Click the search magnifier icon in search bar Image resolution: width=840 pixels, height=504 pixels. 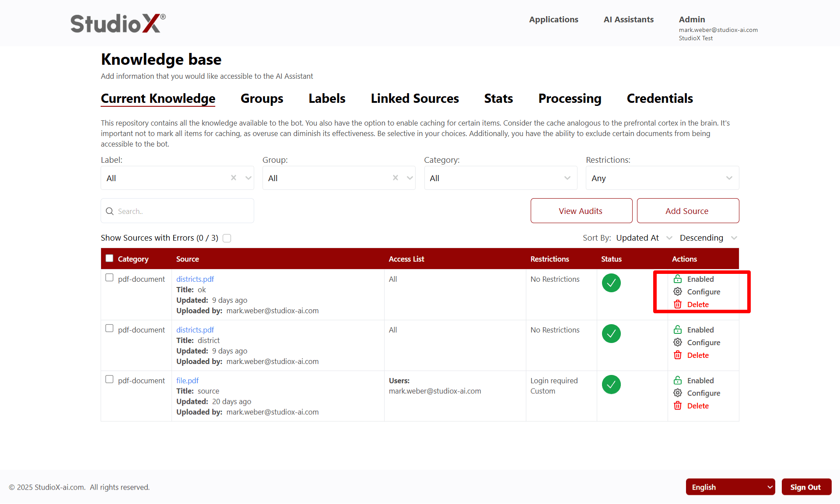pos(110,211)
